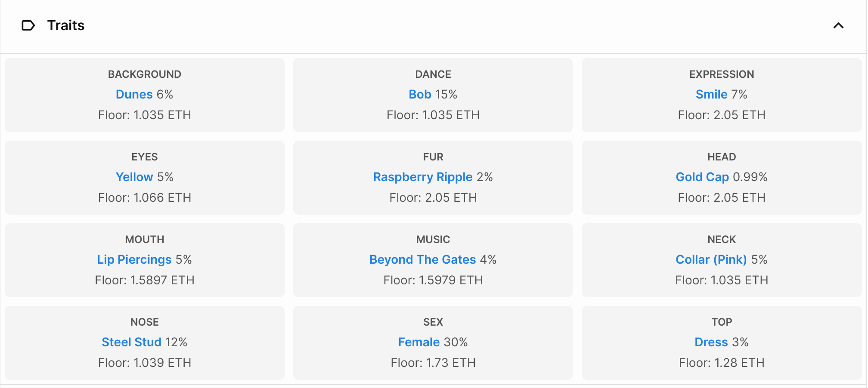Image resolution: width=868 pixels, height=388 pixels.
Task: Click the Traits section heading
Action: pyautogui.click(x=66, y=26)
